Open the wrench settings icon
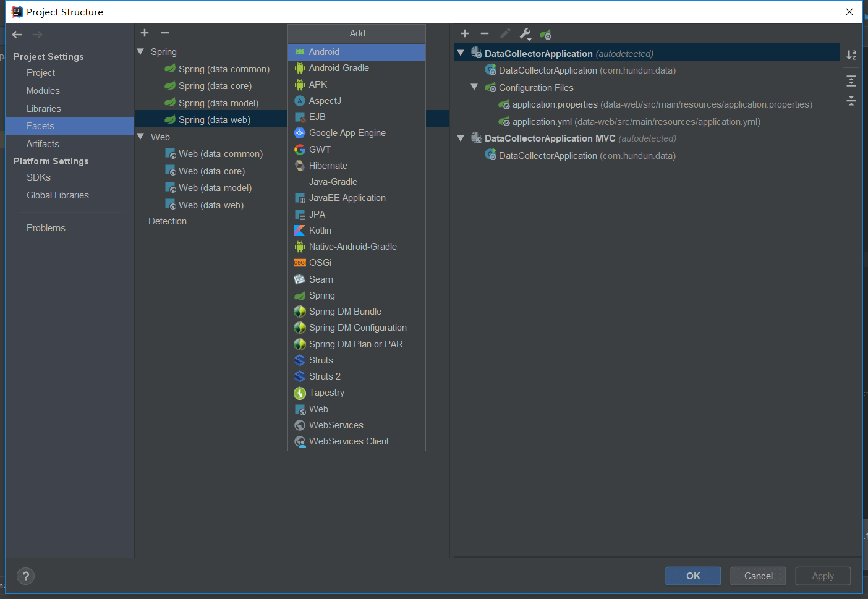Screen dimensions: 868x599 tap(525, 33)
